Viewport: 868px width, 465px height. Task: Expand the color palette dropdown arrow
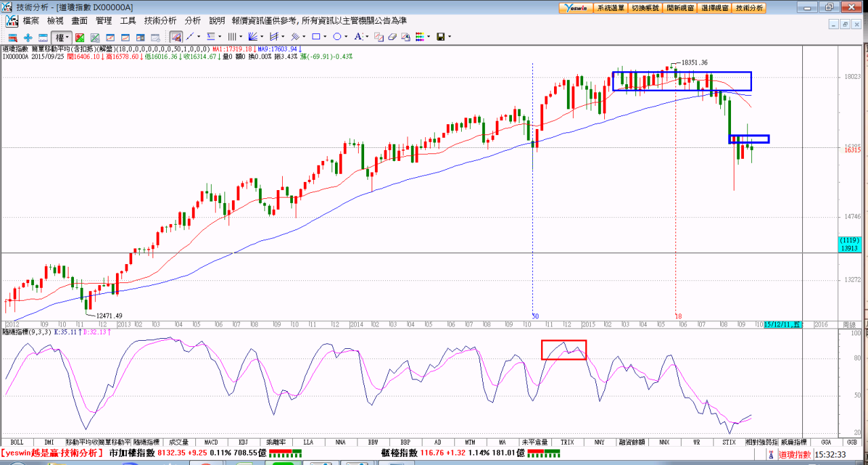click(428, 37)
